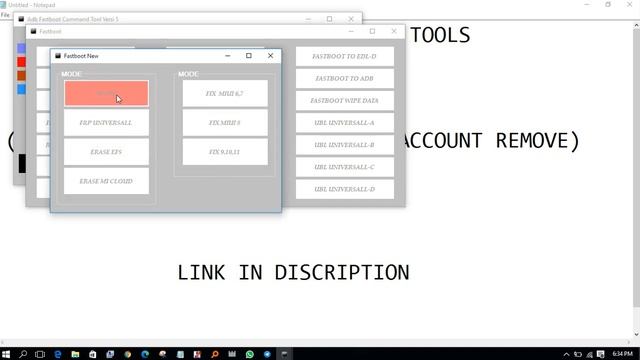The height and width of the screenshot is (360, 640).
Task: Minimize the Fastboot New window
Action: tap(228, 56)
